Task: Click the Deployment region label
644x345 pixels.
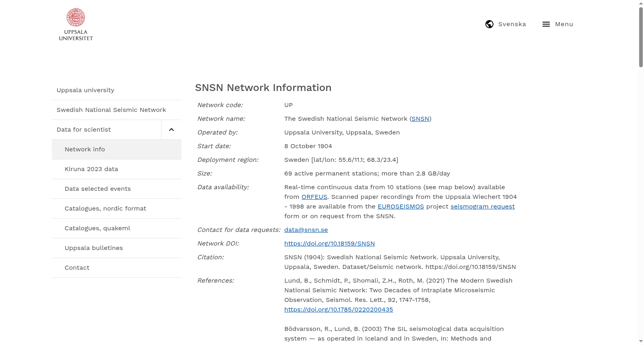Action: coord(228,160)
